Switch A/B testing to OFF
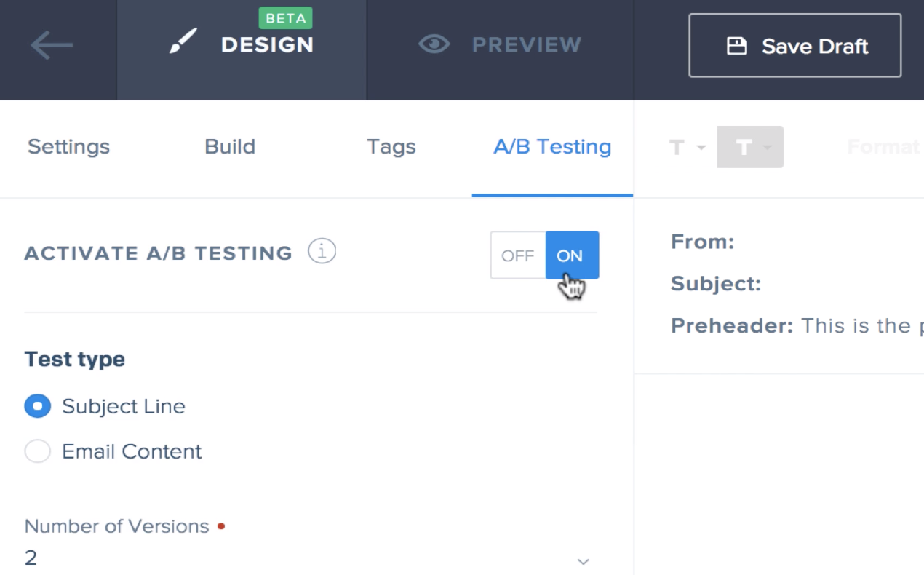Screen dimensions: 924x575 518,255
